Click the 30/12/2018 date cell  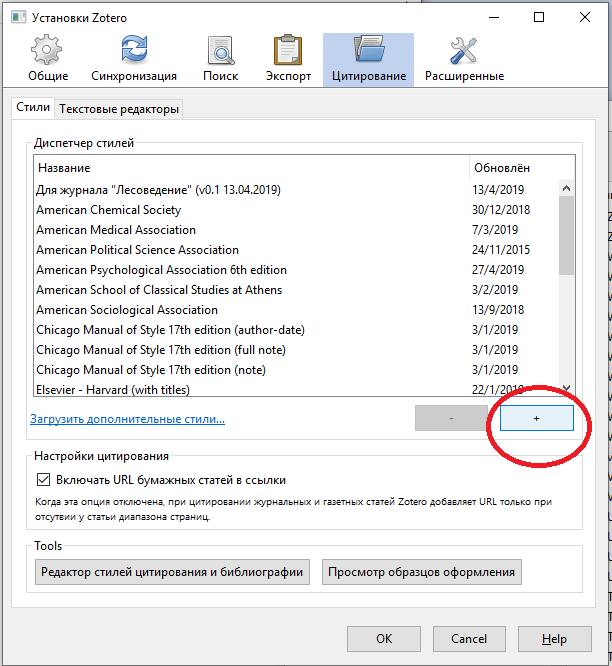pos(501,210)
